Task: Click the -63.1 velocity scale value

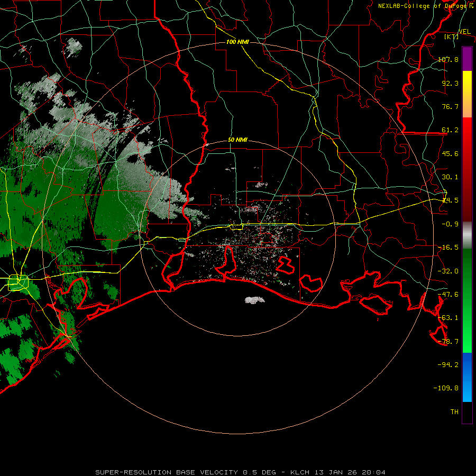Action: 448,318
